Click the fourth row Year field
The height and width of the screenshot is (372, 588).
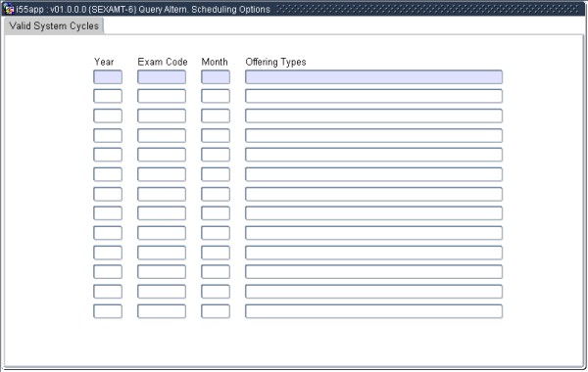click(108, 135)
